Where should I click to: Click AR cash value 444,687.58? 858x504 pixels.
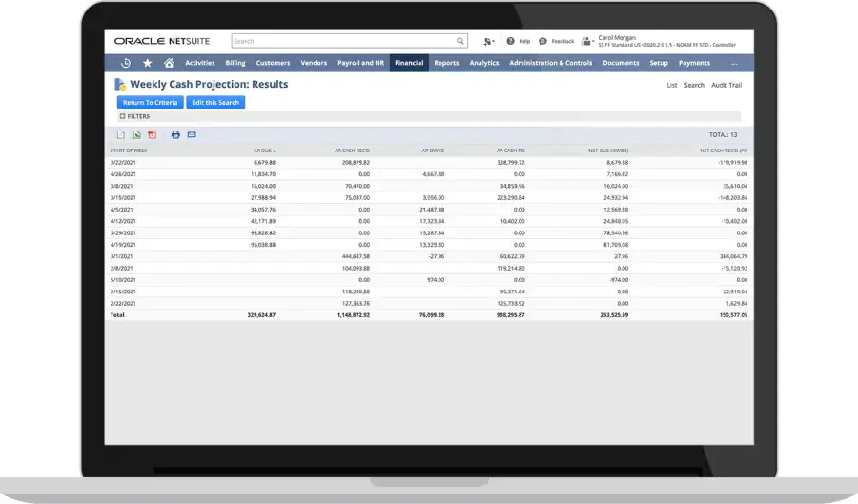(356, 256)
